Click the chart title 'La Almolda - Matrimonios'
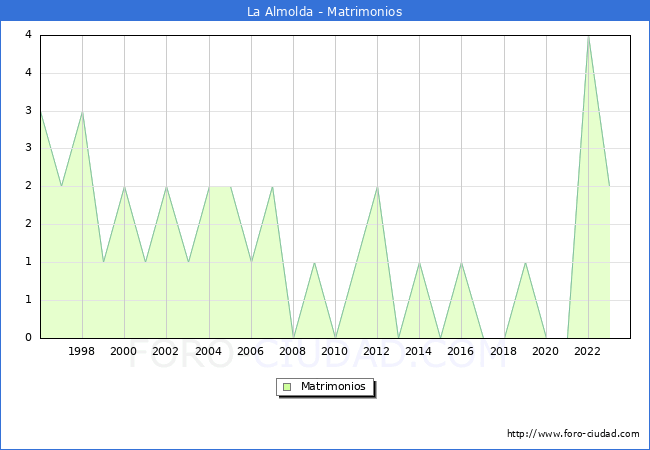This screenshot has height=450, width=650. [324, 11]
